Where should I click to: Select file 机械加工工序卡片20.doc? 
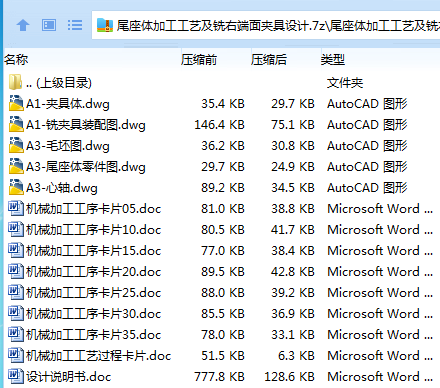[x=93, y=272]
